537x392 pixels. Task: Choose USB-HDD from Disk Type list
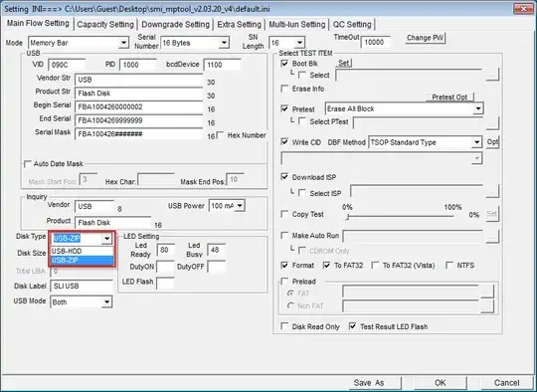coord(82,251)
